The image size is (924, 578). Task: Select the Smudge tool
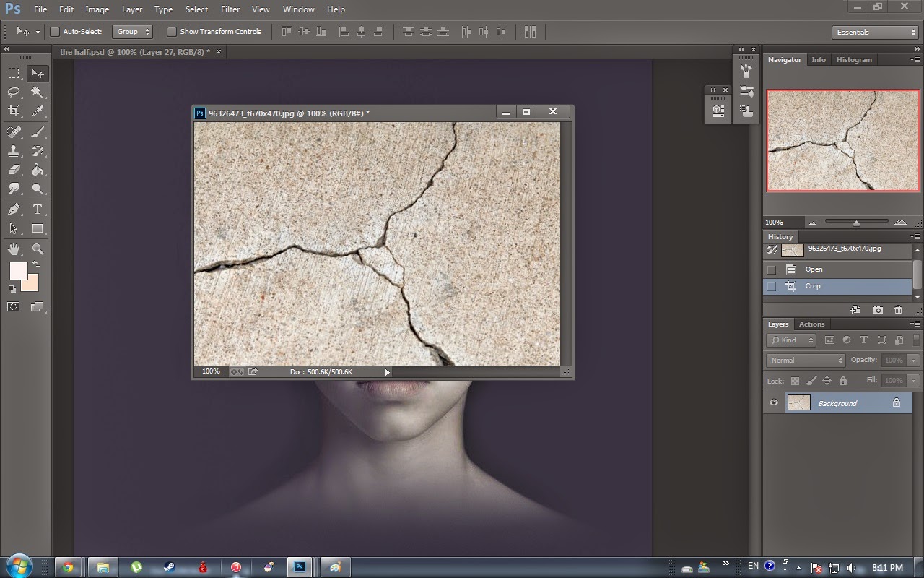(14, 189)
